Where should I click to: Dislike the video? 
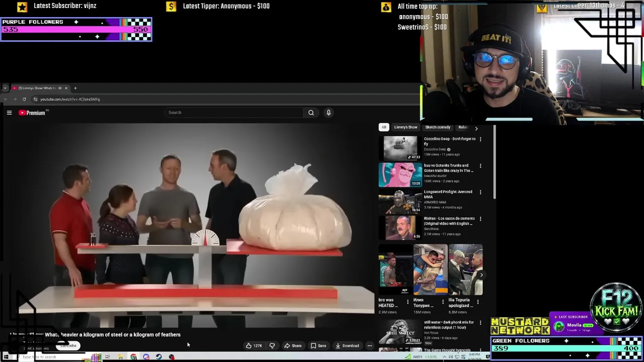tap(272, 345)
